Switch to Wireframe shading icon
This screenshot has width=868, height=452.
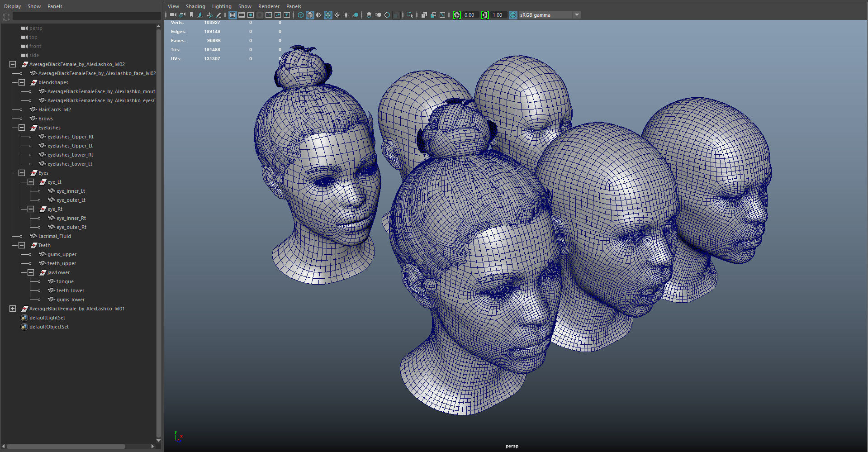click(301, 15)
